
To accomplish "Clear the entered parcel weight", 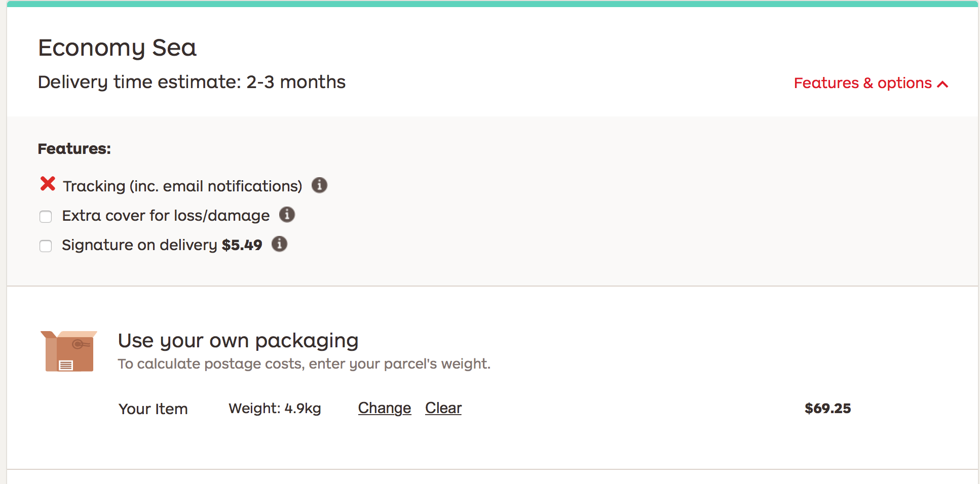I will pos(443,408).
